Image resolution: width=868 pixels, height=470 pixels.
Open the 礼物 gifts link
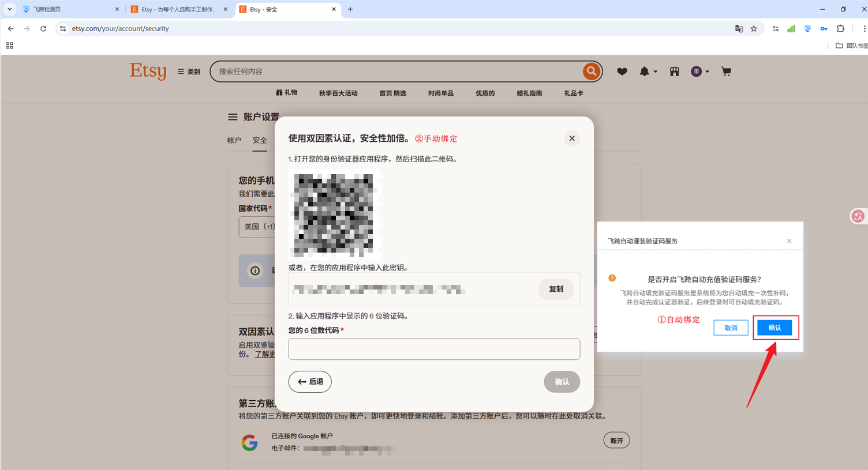287,93
